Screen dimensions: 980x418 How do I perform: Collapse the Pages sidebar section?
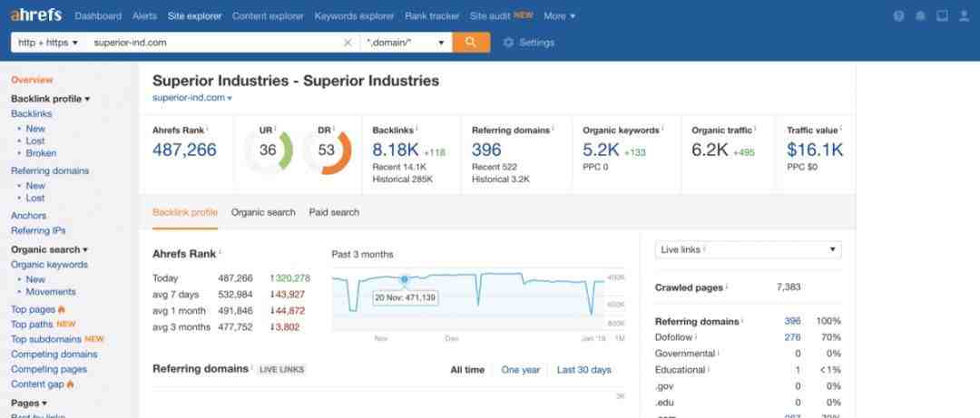(x=29, y=403)
